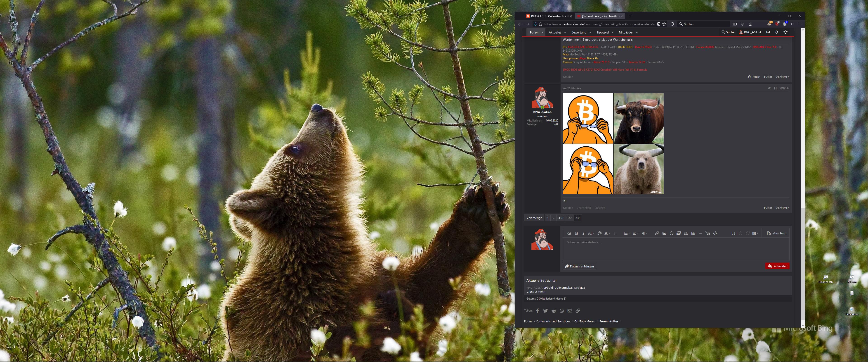Screen dimensions: 868x362
Task: Click into the reply text field
Action: (676, 249)
